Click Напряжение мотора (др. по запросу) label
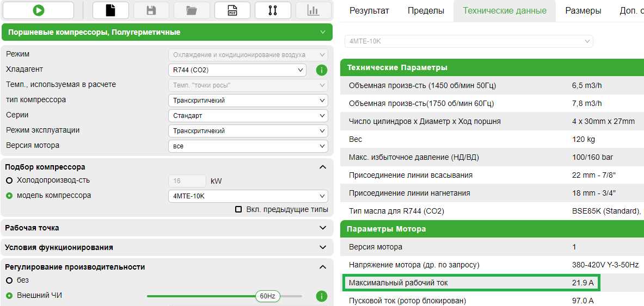This screenshot has height=306, width=644. pyautogui.click(x=414, y=265)
